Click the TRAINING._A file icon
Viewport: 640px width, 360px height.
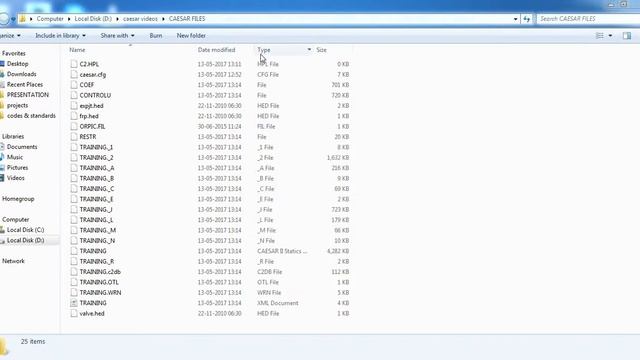coord(74,168)
